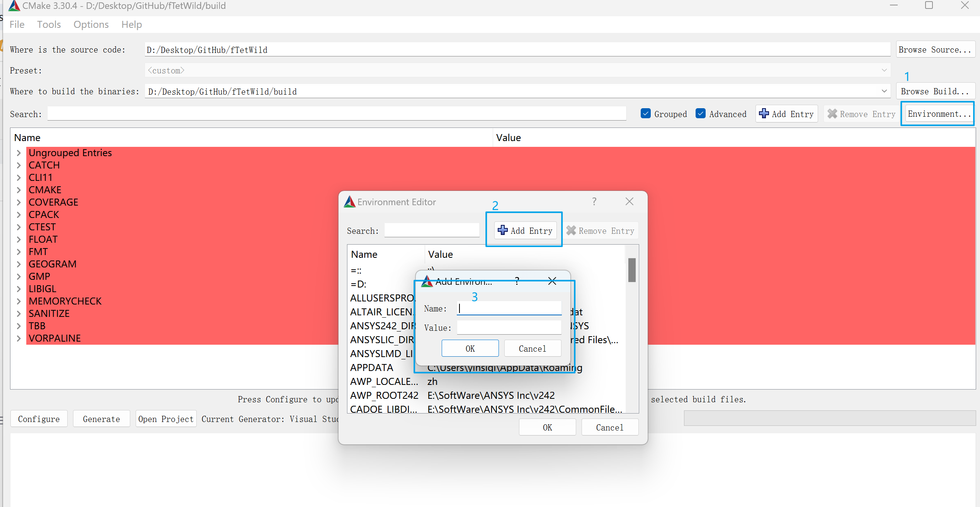Click the Configure button
Image resolution: width=980 pixels, height=507 pixels.
coord(39,419)
